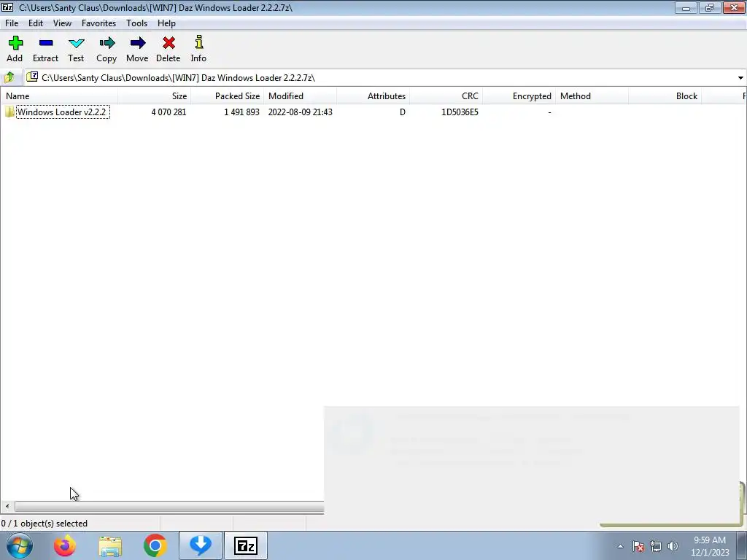Click the size value 4 070 281
This screenshot has width=747, height=560.
[x=169, y=112]
